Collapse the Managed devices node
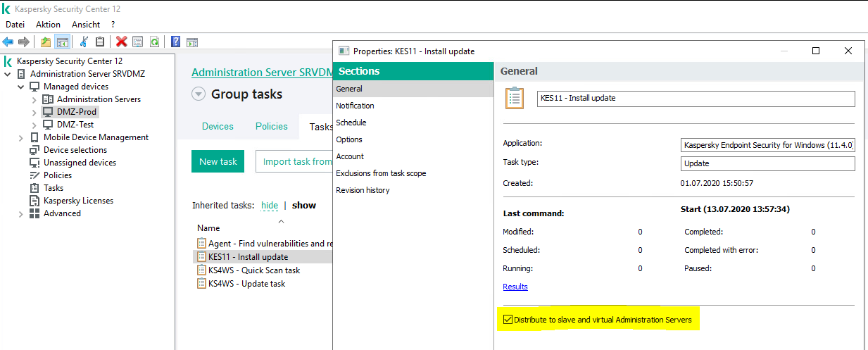This screenshot has height=350, width=868. (21, 87)
